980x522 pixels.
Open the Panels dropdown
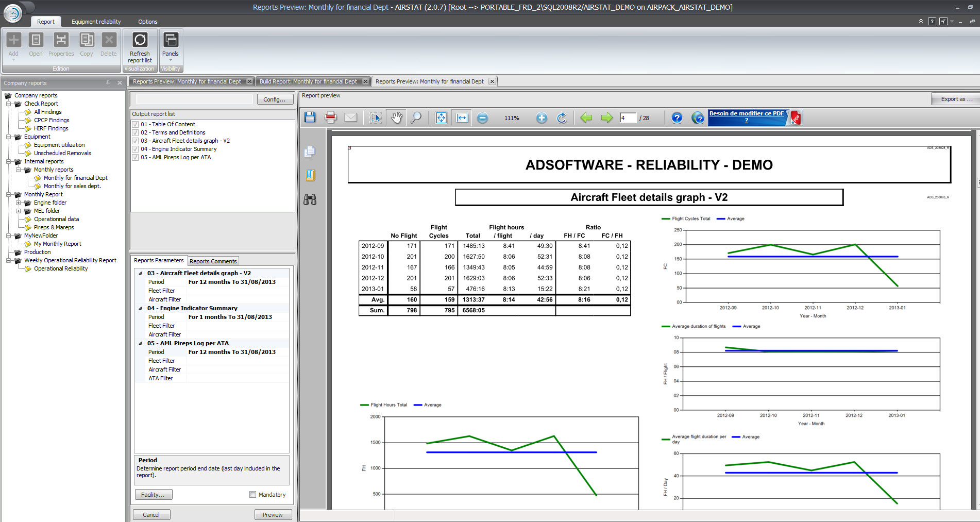171,46
